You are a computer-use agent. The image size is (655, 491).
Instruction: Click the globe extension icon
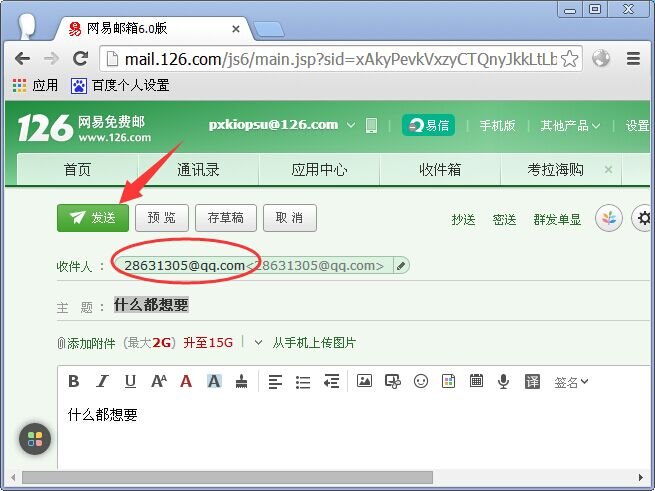601,59
